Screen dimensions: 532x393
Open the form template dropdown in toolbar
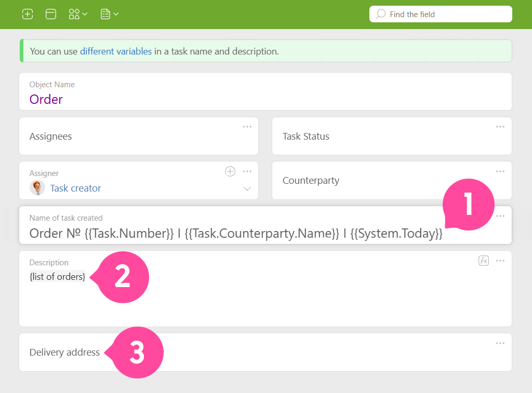[109, 14]
